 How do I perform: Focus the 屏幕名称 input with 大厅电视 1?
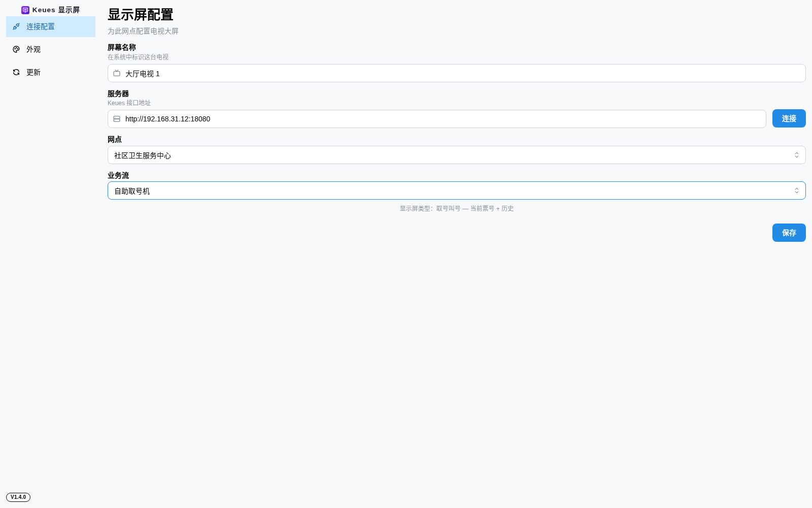tap(456, 73)
